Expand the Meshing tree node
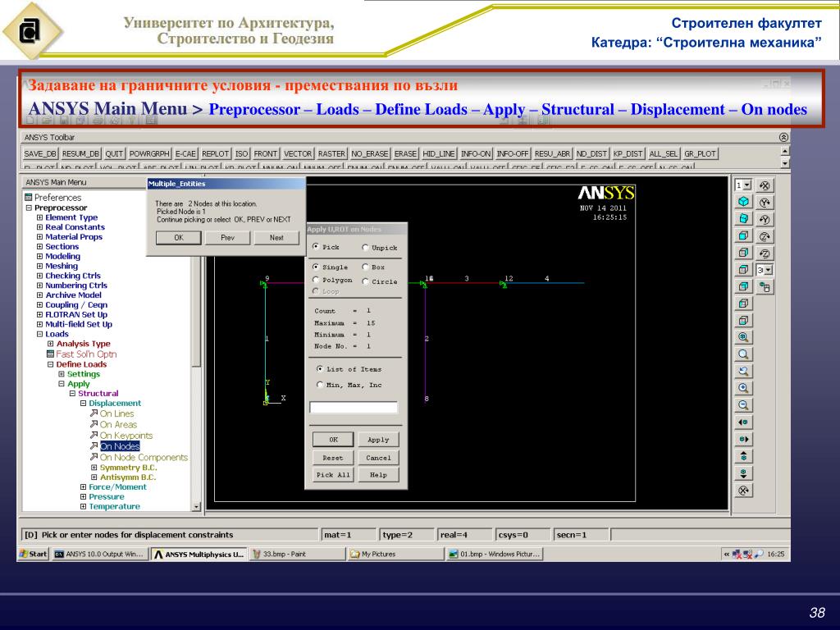The image size is (840, 630). pos(39,267)
